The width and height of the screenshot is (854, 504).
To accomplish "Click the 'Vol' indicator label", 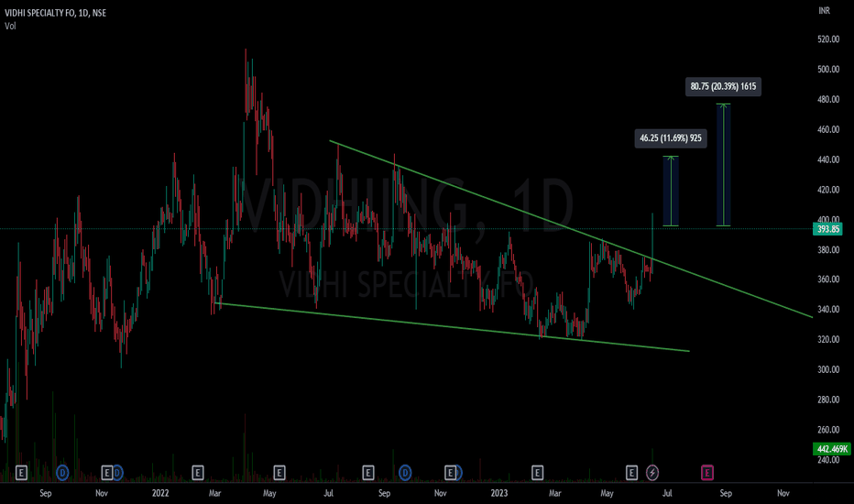I will (10, 26).
